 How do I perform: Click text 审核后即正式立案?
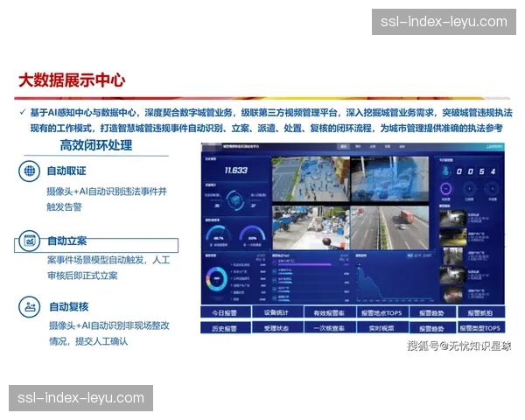click(x=82, y=276)
